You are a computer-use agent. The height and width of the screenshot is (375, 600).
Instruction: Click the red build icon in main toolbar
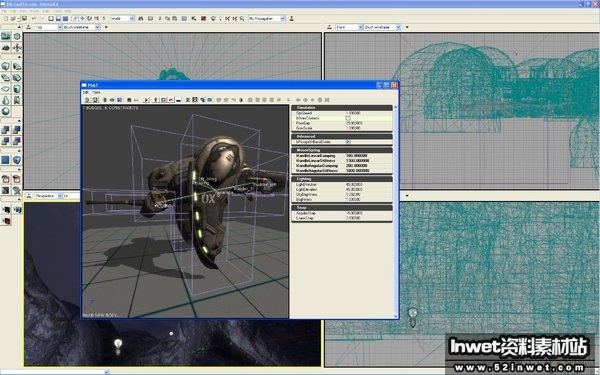(204, 18)
